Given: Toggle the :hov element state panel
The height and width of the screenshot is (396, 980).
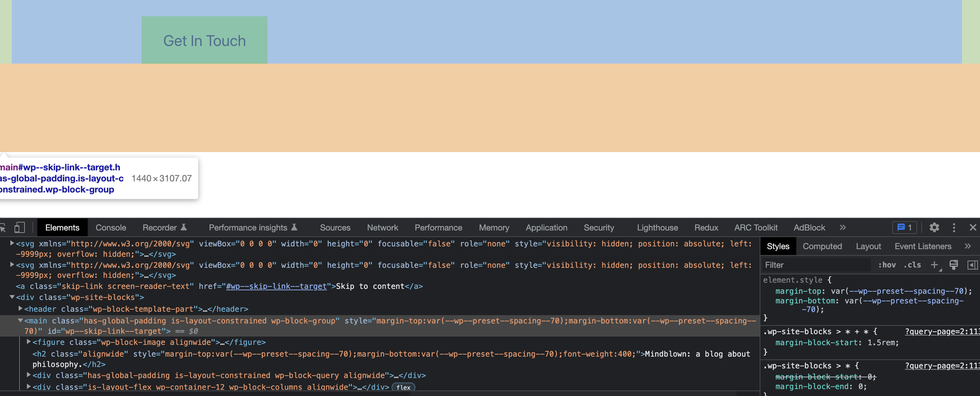Looking at the screenshot, I should [x=887, y=265].
